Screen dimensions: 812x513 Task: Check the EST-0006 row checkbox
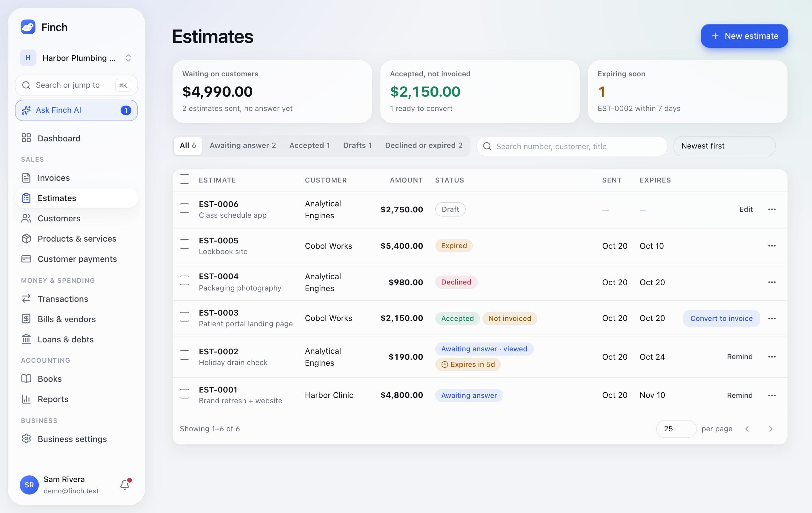tap(184, 208)
